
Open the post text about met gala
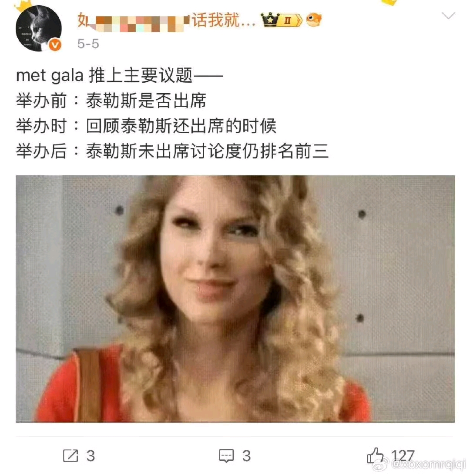[x=172, y=113]
